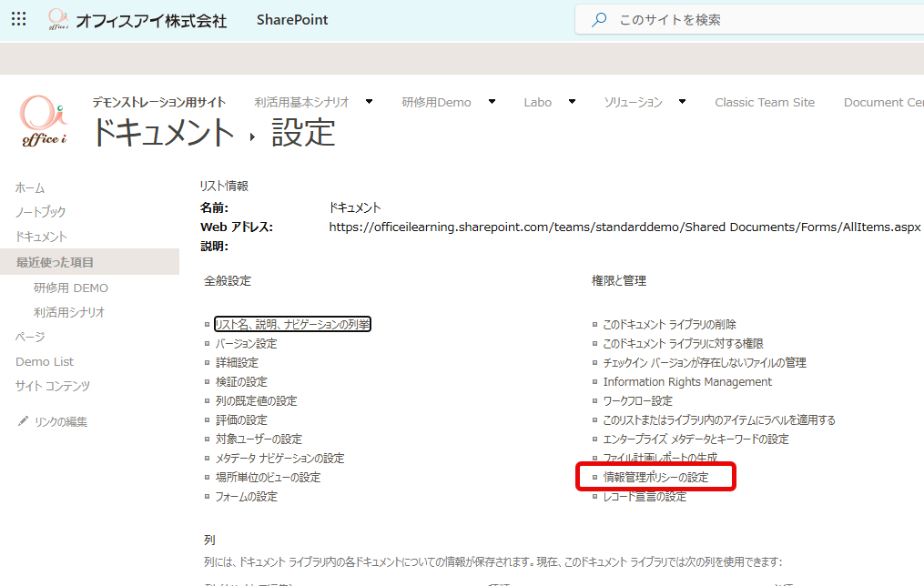Select デモンストレーション用サイト in top navigation
The height and width of the screenshot is (586, 924).
coord(158,102)
